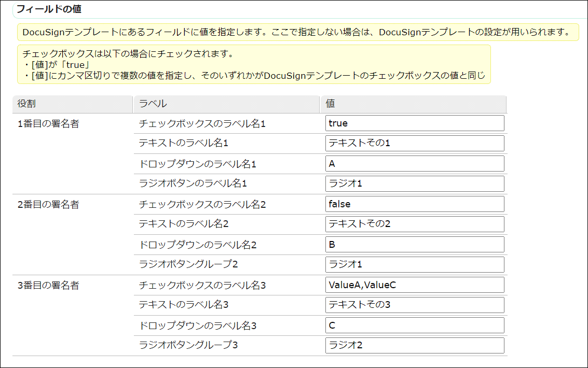Image resolution: width=588 pixels, height=368 pixels.
Task: Focus the テキストのラベル名3 value input
Action: [415, 305]
